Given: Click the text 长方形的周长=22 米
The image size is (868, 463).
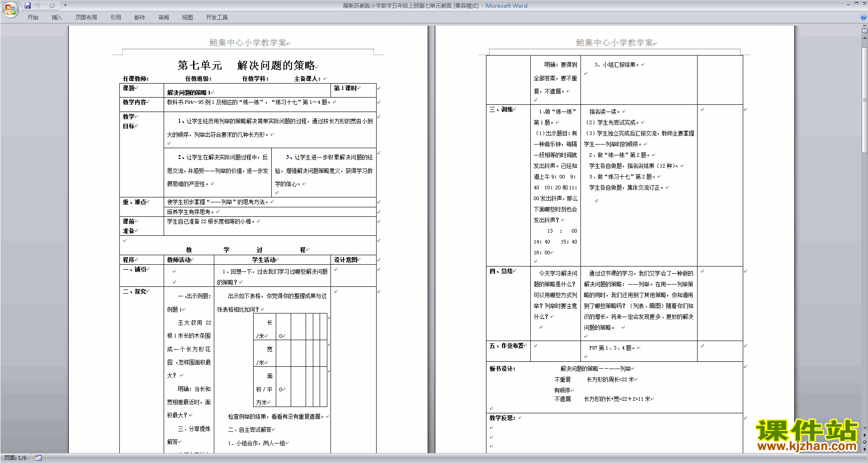Looking at the screenshot, I should click(x=610, y=380).
